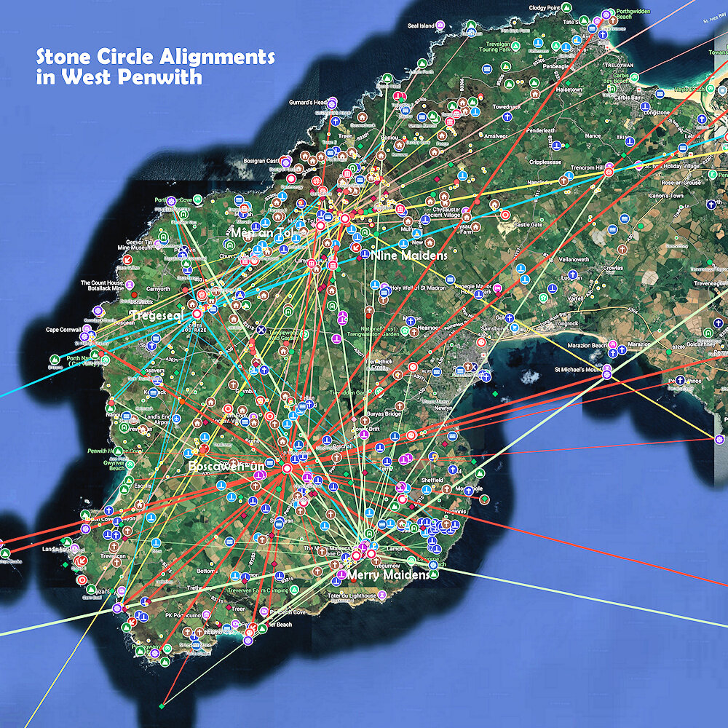Click the Longrock place label
Image resolution: width=728 pixels, height=728 pixels.
(x=566, y=323)
